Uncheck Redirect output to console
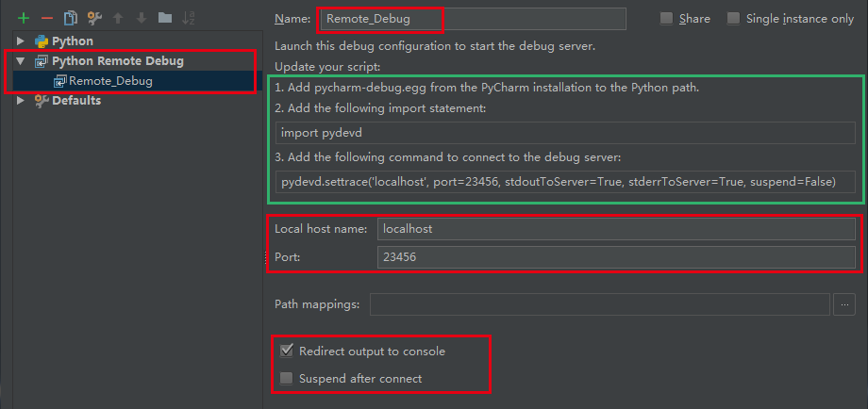Image resolution: width=868 pixels, height=409 pixels. 286,351
